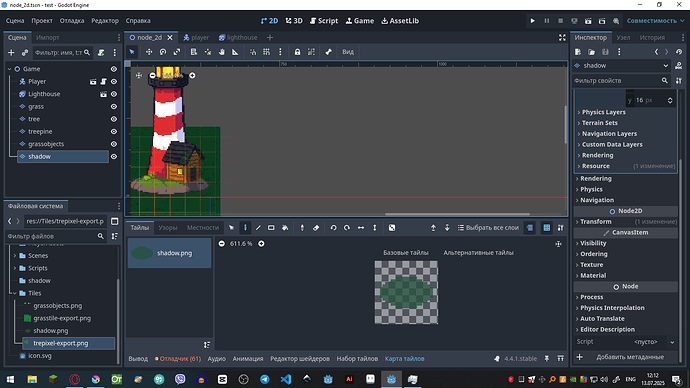Select the tilemap Eraser tool
The width and height of the screenshot is (690, 388).
point(316,228)
